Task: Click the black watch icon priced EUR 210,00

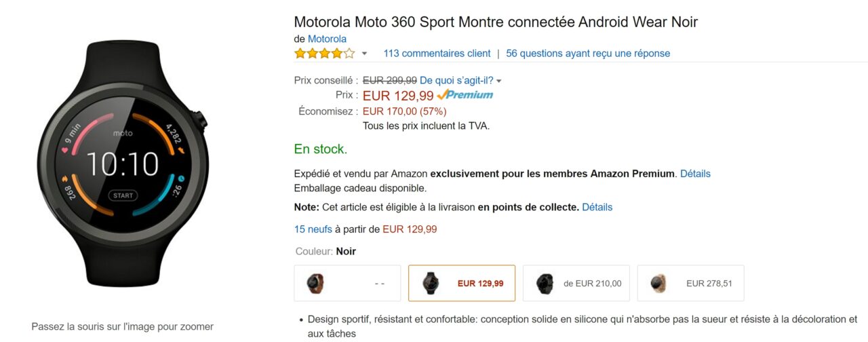Action: 545,283
